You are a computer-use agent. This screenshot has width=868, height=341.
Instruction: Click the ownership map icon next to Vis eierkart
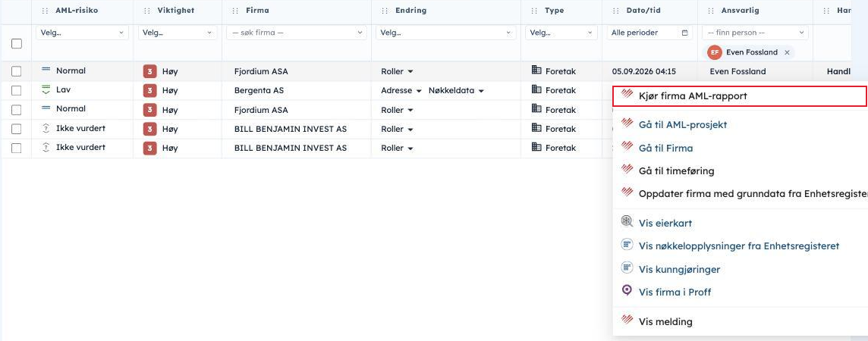[x=627, y=221]
